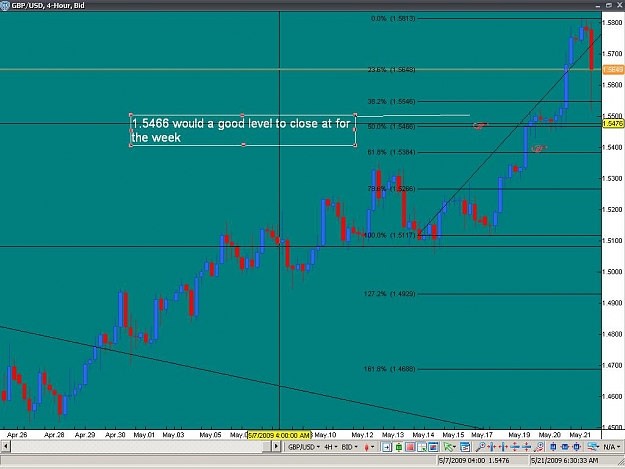
Task: Click the chart shift arrow icon
Action: coord(387,447)
